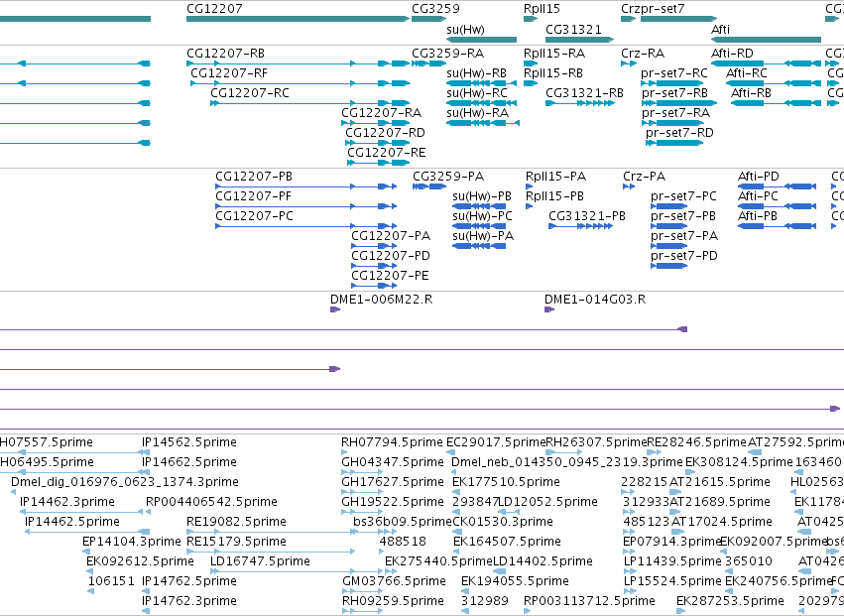
Task: Select protein Afti-PD label
Action: point(759,177)
